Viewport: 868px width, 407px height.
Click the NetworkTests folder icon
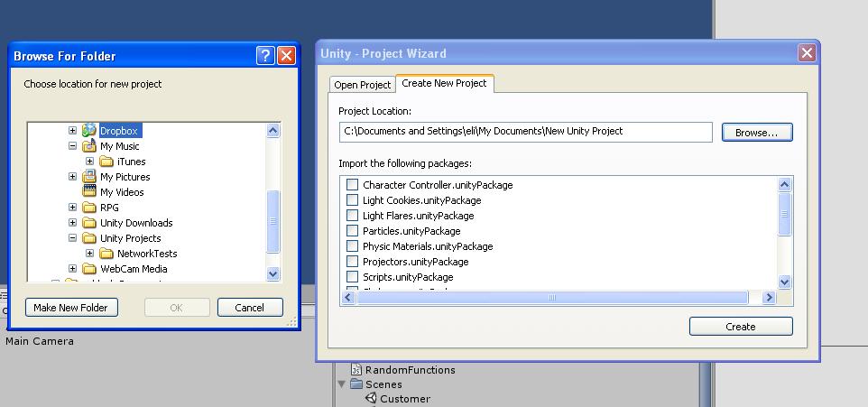click(106, 254)
